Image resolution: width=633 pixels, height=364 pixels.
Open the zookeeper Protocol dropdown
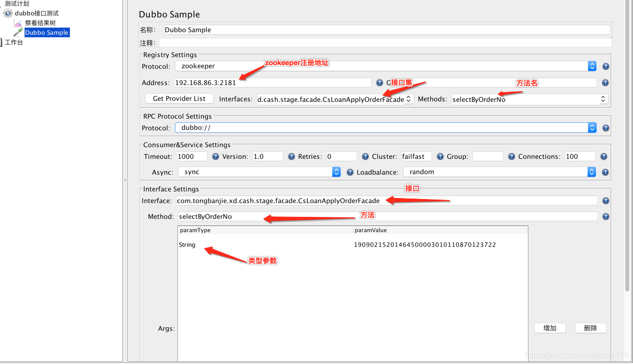tap(591, 66)
